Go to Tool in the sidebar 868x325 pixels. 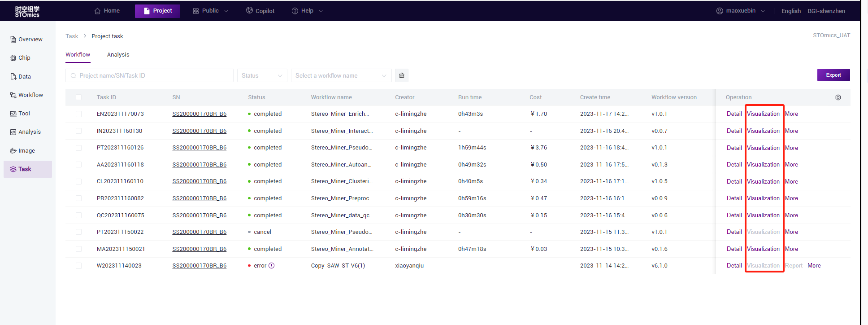point(24,114)
